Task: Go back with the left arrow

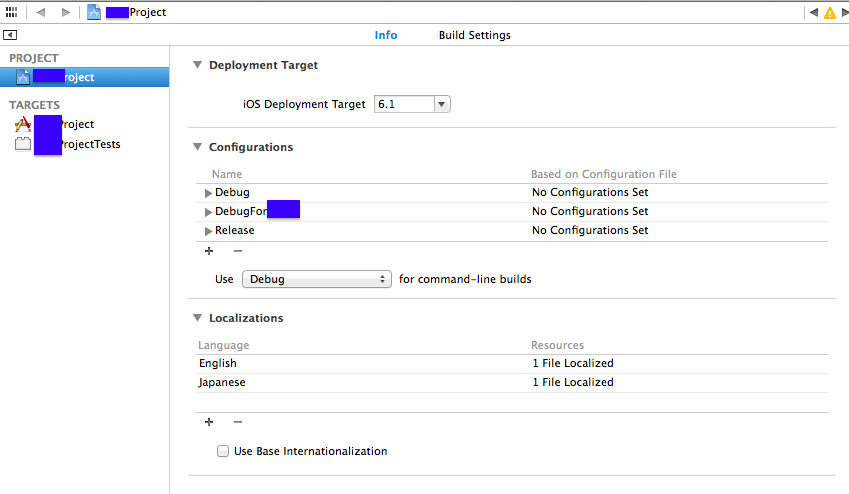Action: coord(41,12)
